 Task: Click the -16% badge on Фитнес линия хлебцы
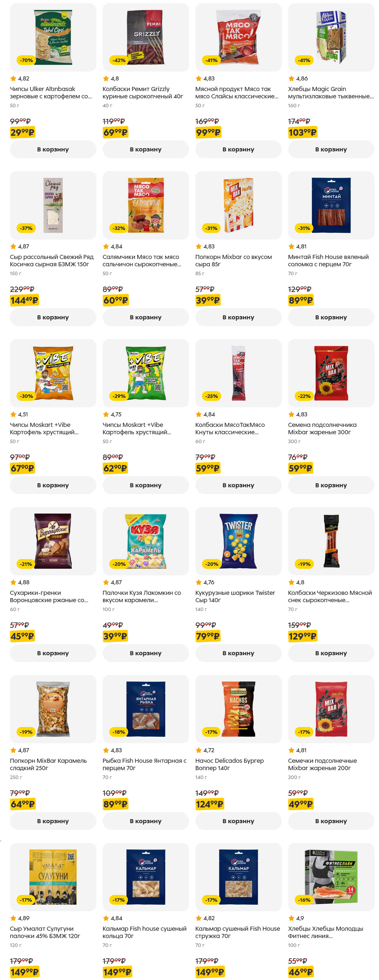[x=304, y=900]
